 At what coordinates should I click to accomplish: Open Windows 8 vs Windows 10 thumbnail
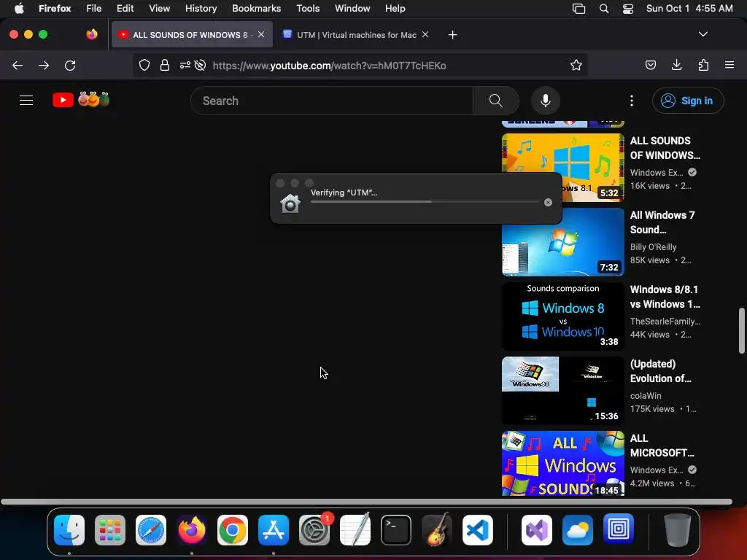[x=562, y=316]
